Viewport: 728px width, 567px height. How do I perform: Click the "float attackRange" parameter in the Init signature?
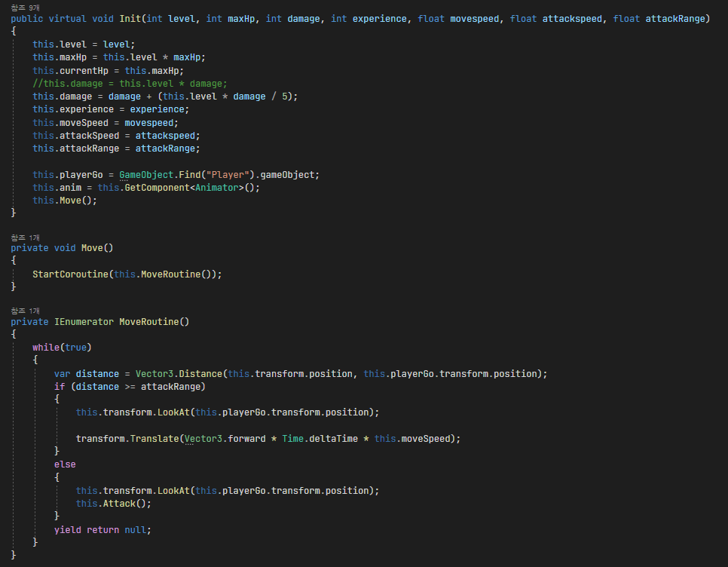click(659, 19)
